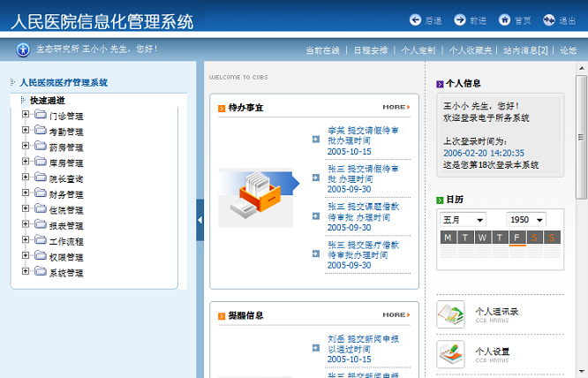The height and width of the screenshot is (378, 588).
Task: Click MORE in the 提醒信息 panel
Action: point(396,315)
